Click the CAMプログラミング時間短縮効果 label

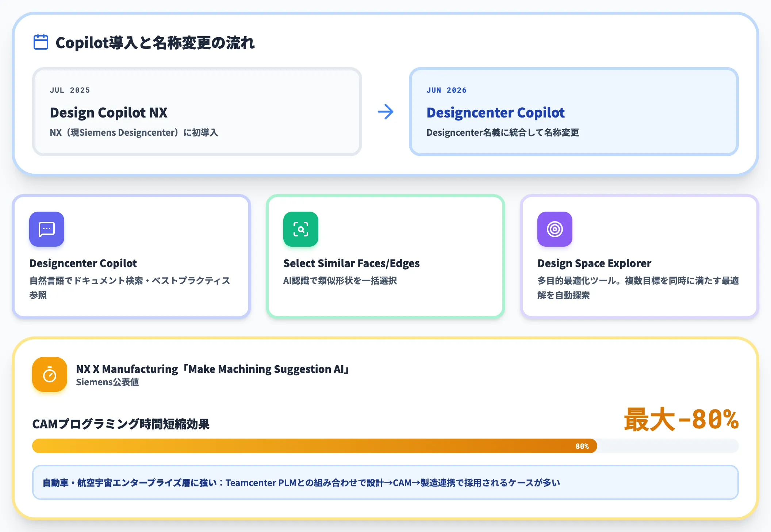121,424
